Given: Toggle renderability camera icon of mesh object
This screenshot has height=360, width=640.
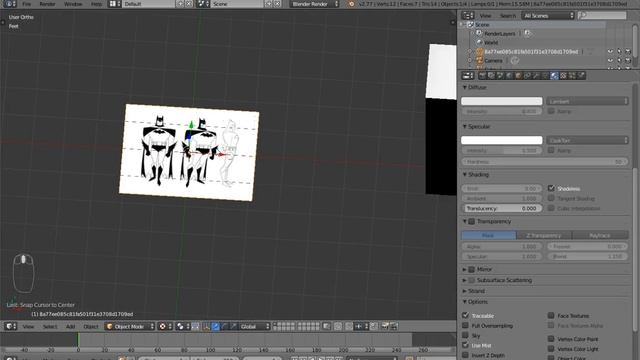Looking at the screenshot, I should [x=628, y=52].
